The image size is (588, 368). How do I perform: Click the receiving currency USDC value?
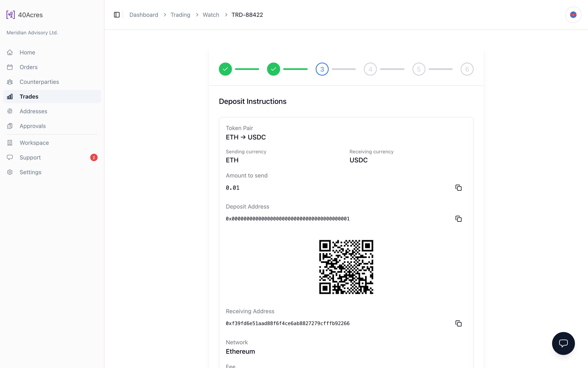coord(358,160)
